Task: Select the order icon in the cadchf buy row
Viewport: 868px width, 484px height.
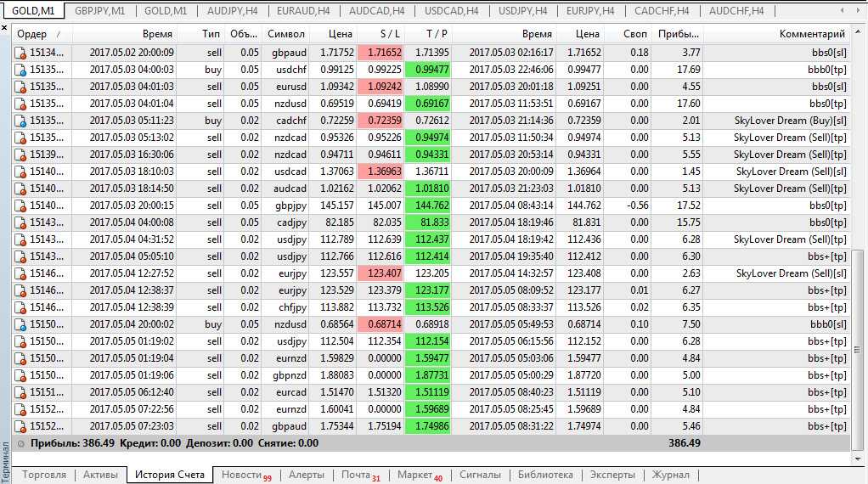Action: 20,121
